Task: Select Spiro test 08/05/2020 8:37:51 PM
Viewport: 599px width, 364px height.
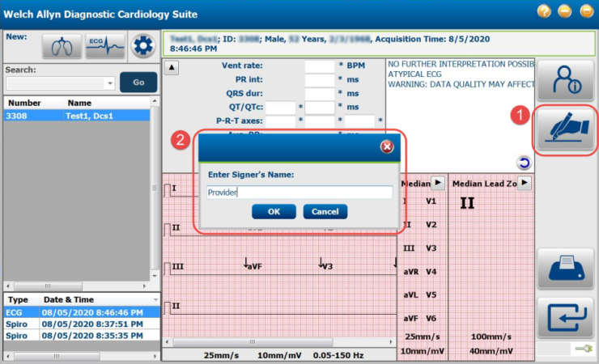Action: (82, 324)
